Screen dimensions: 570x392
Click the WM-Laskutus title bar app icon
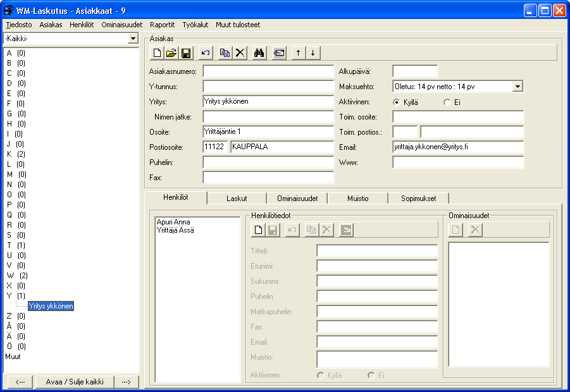point(8,11)
